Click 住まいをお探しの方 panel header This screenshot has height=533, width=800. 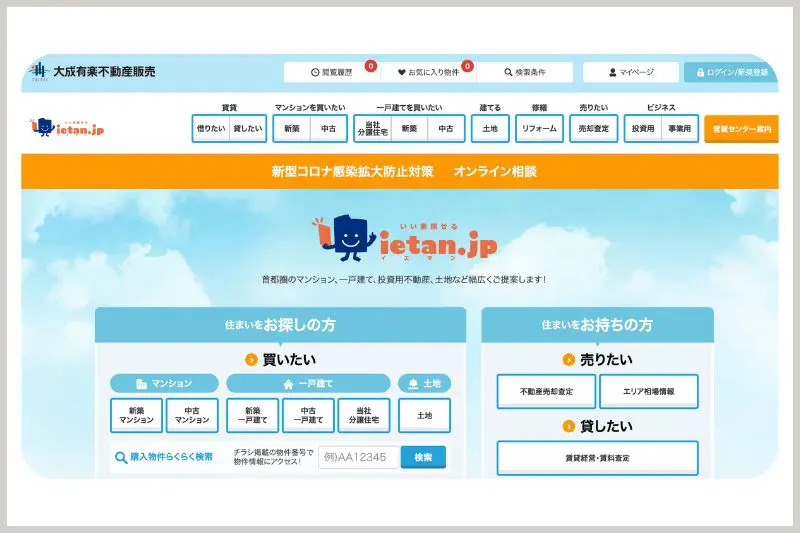click(280, 324)
